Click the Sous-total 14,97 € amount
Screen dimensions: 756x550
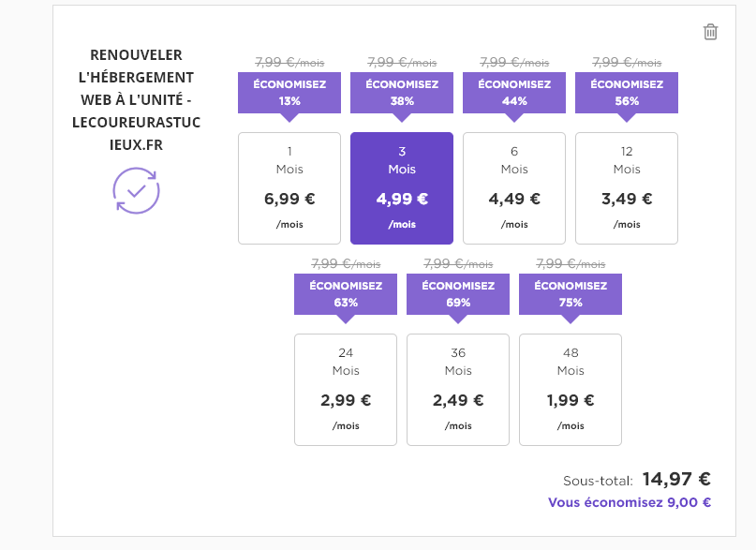pyautogui.click(x=676, y=479)
